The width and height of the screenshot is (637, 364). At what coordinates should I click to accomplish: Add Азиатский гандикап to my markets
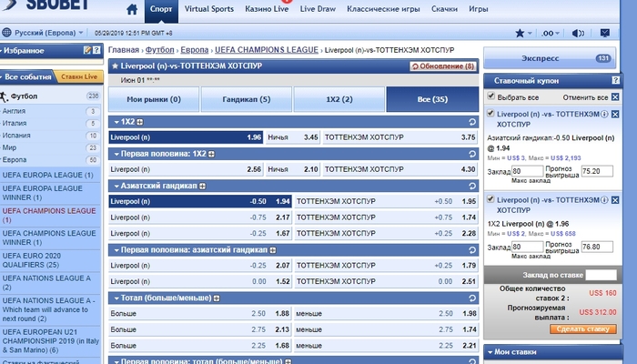tap(202, 186)
